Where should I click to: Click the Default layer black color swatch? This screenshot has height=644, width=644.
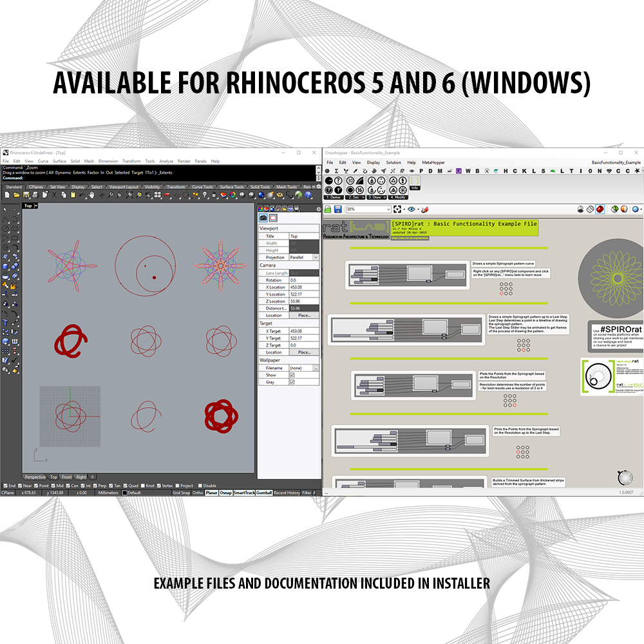tap(124, 493)
